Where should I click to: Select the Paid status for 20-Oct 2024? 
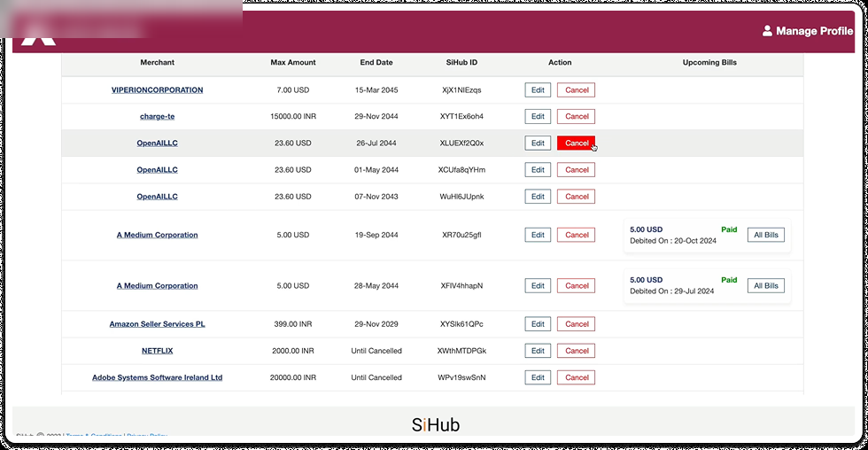point(729,229)
